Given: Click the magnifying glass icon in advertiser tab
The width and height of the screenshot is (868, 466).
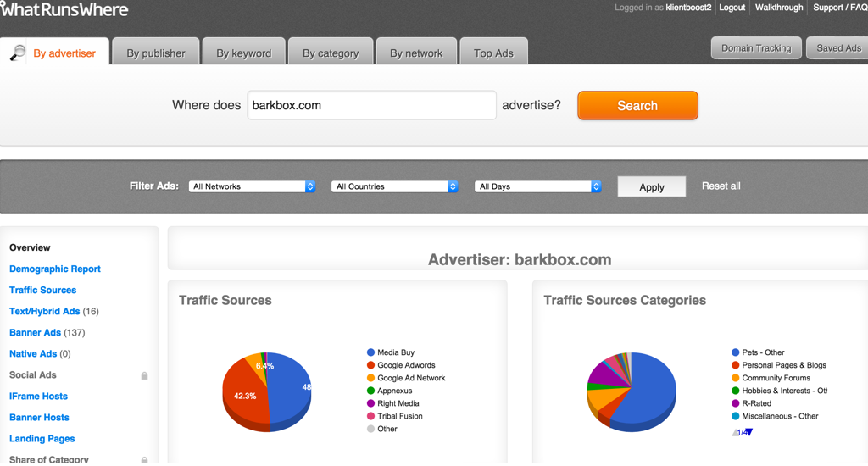Looking at the screenshot, I should (18, 53).
